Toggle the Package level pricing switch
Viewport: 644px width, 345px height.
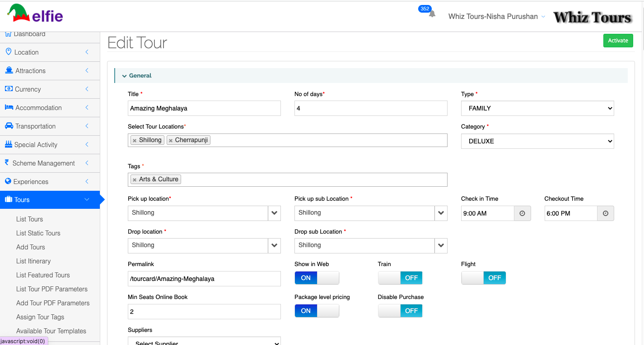[x=317, y=311]
